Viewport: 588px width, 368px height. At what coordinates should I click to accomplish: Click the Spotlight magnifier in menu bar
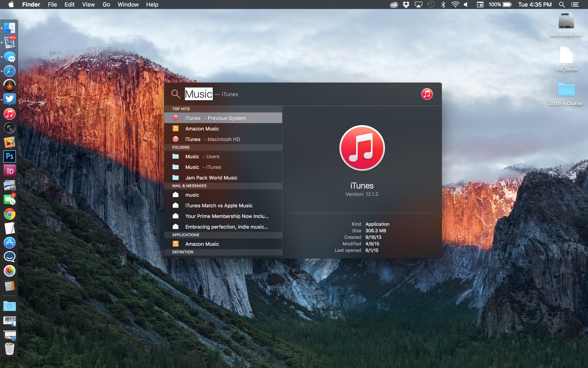[562, 5]
